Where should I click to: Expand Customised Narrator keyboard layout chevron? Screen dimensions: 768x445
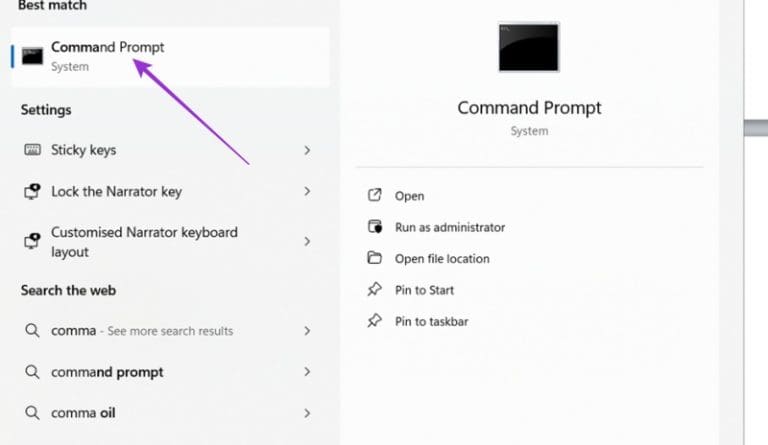pos(307,241)
